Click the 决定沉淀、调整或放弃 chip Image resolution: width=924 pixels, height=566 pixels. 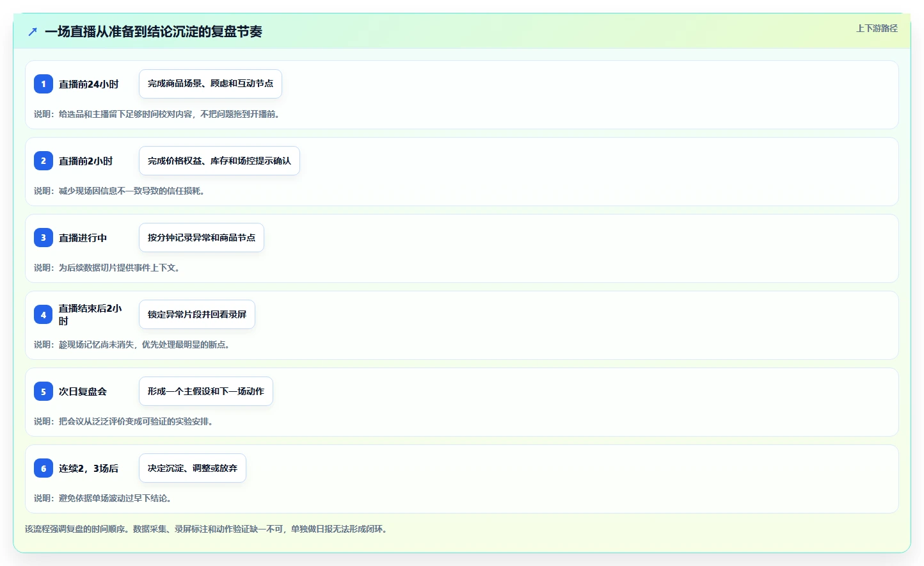193,468
